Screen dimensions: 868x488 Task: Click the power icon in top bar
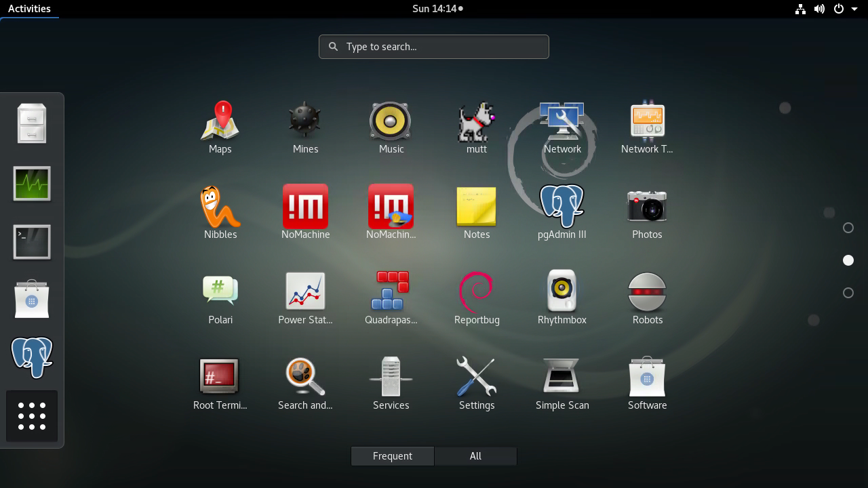tap(839, 9)
